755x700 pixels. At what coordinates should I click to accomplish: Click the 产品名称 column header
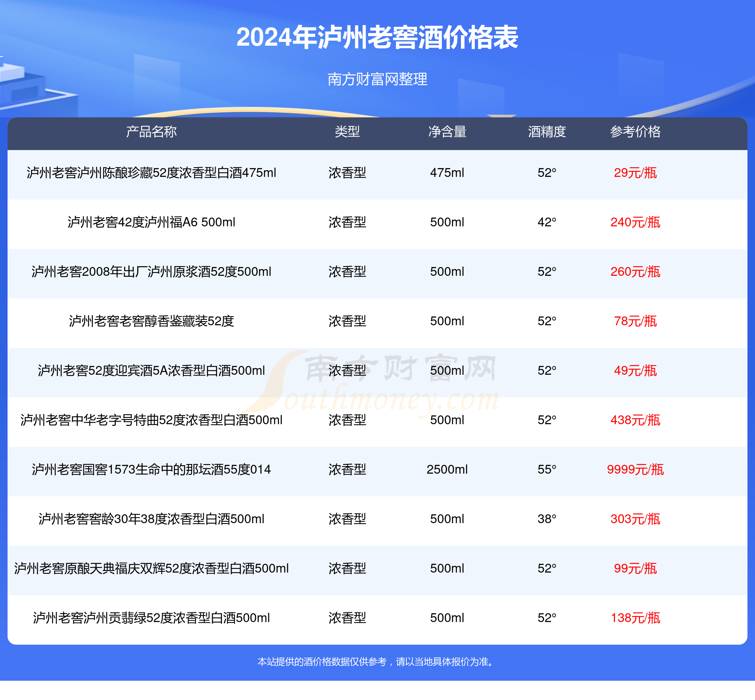click(151, 132)
